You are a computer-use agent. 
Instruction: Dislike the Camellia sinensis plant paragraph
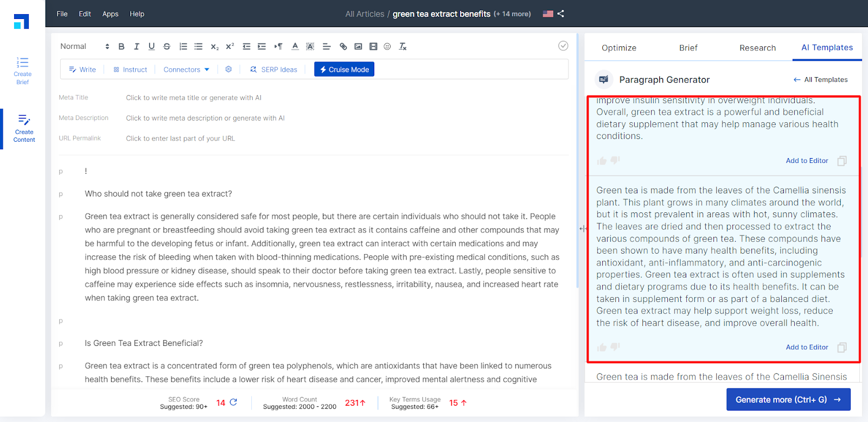coord(615,347)
